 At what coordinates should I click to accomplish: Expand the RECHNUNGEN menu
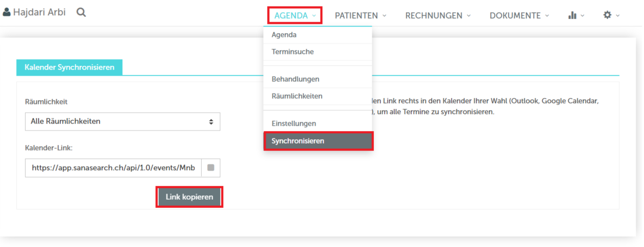438,16
